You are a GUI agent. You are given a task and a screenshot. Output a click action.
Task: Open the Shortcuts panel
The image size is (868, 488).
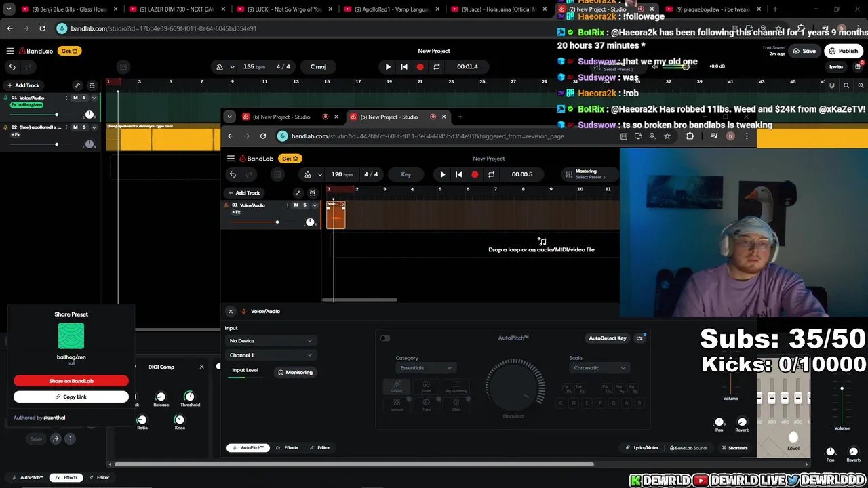click(x=734, y=448)
